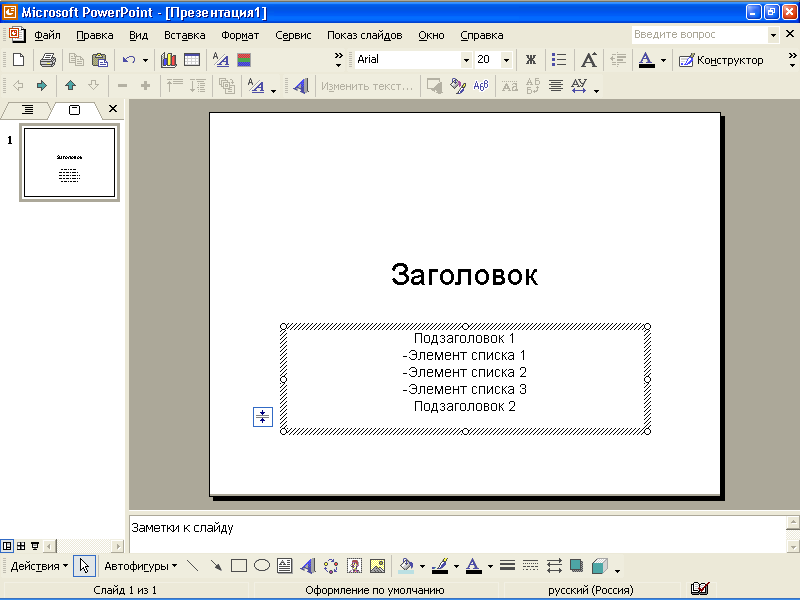Insert a table from the toolbar
The width and height of the screenshot is (800, 600).
[191, 60]
